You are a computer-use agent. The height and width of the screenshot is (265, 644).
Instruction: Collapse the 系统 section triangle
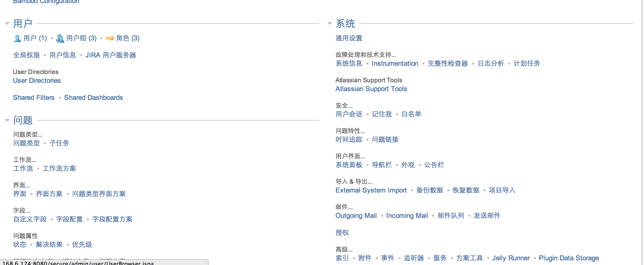[330, 24]
